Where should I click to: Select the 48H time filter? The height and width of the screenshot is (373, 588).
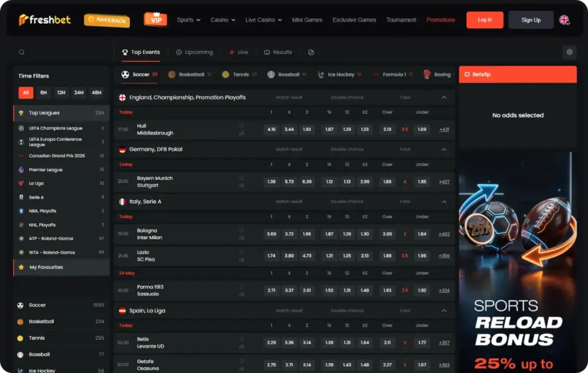pos(96,93)
